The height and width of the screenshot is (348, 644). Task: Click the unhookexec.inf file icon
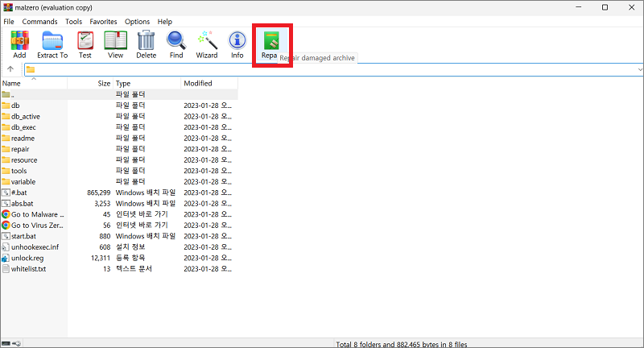[x=6, y=247]
